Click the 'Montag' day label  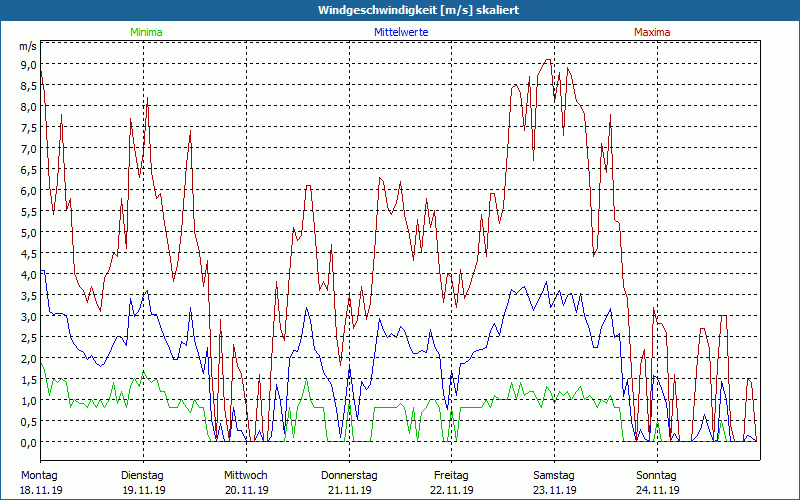point(39,476)
